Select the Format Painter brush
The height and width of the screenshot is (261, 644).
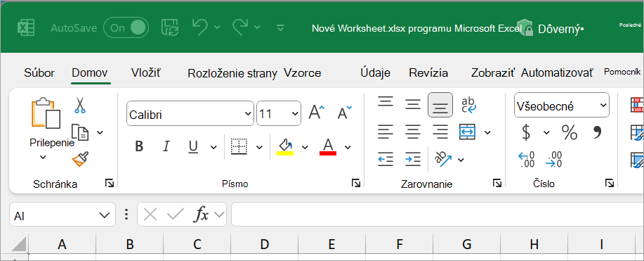[x=80, y=159]
